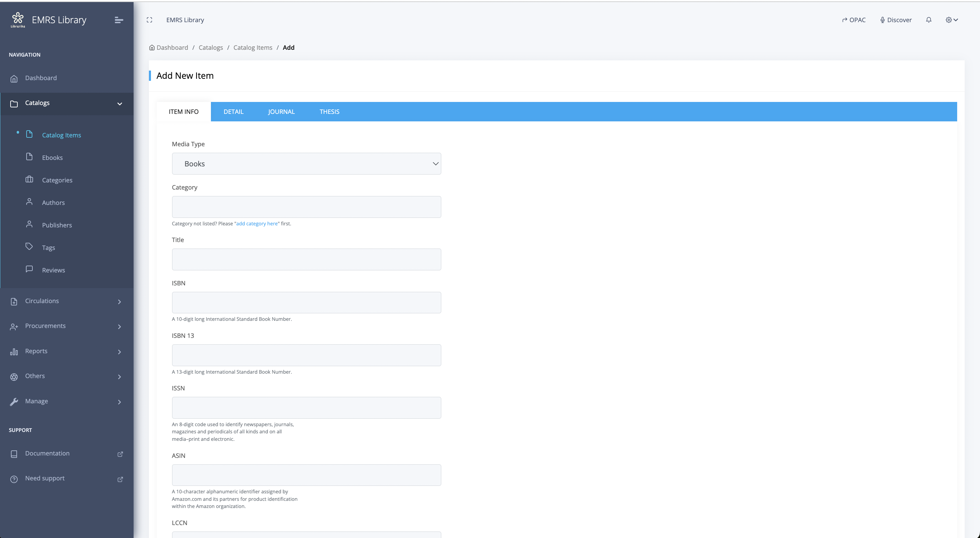Click the Reviews speech bubble icon
Image resolution: width=980 pixels, height=538 pixels.
point(29,269)
